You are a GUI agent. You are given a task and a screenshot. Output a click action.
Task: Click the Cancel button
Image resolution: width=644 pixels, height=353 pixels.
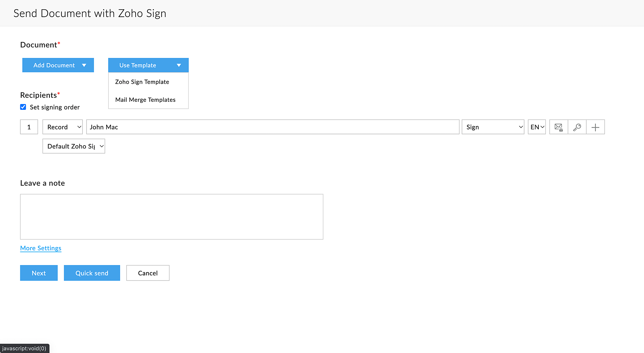coord(148,273)
